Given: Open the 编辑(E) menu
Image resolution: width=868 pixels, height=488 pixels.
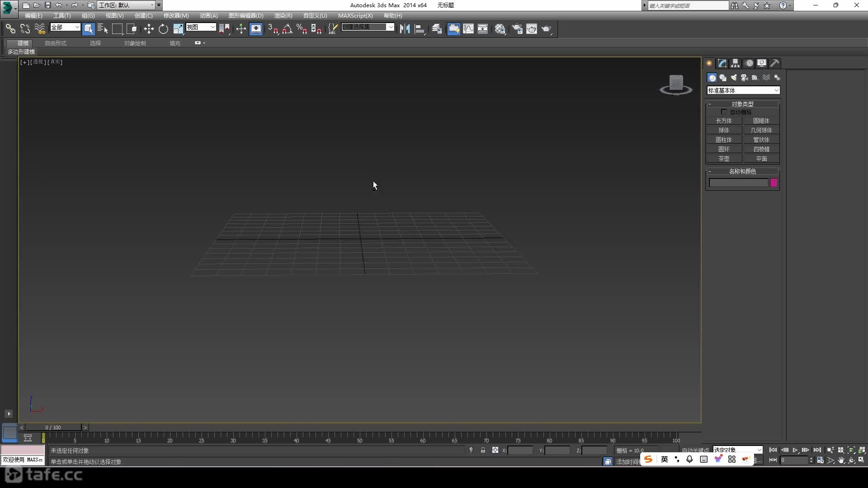Looking at the screenshot, I should [x=33, y=15].
